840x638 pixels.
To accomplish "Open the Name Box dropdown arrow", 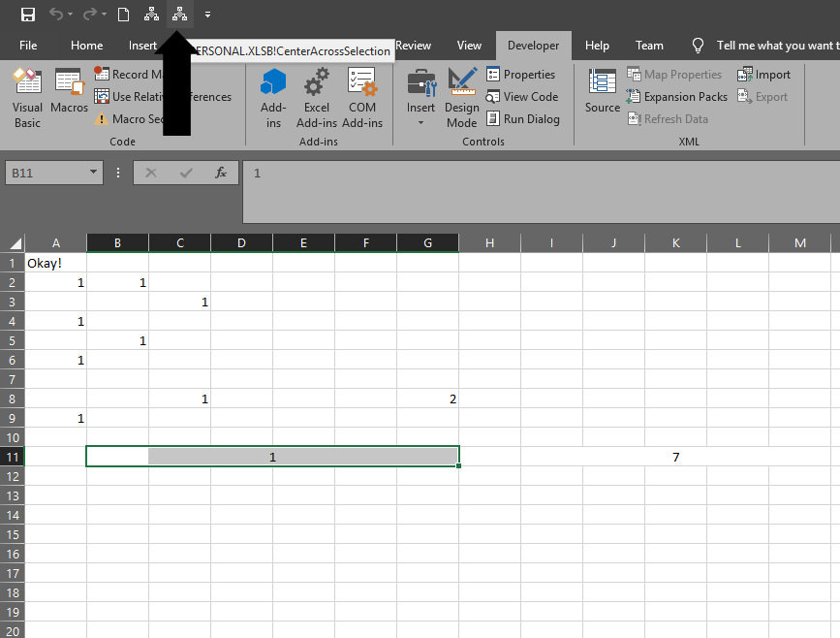I will coord(93,172).
